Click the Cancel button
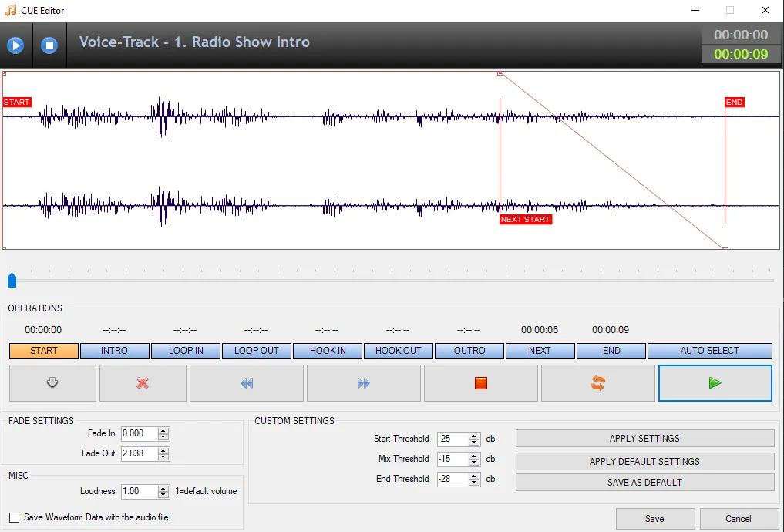This screenshot has height=532, width=784. click(739, 519)
